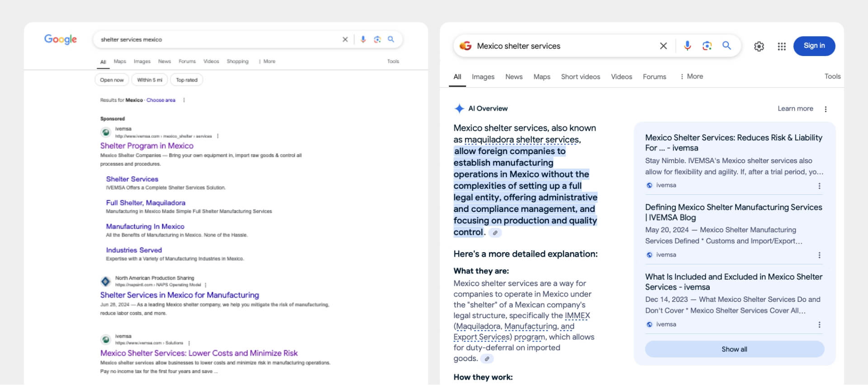Click search magnifier in right window
The height and width of the screenshot is (385, 868).
[x=726, y=46]
